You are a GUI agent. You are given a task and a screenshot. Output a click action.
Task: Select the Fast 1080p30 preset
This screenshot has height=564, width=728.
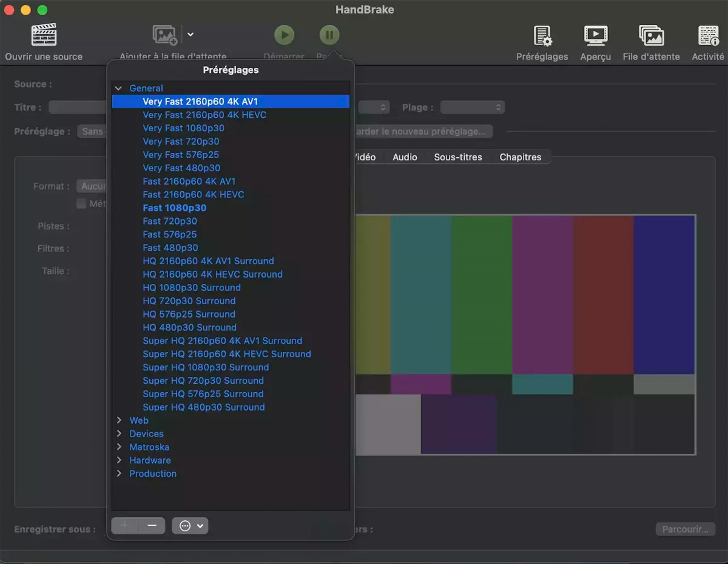pos(174,207)
